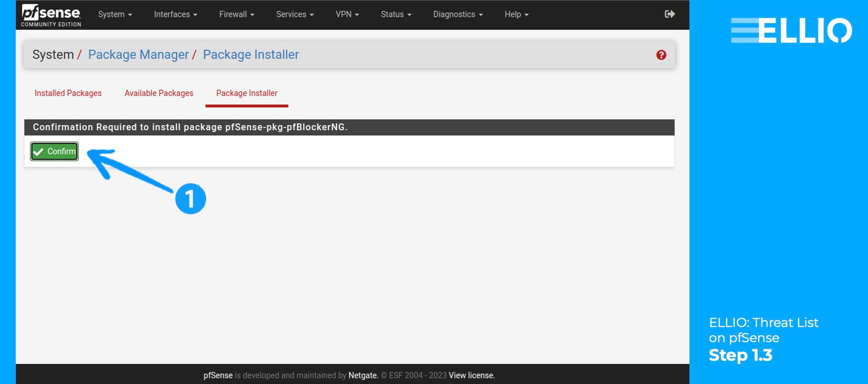Image resolution: width=868 pixels, height=384 pixels.
Task: Confirm installation of pfBlockerNG package
Action: click(54, 151)
